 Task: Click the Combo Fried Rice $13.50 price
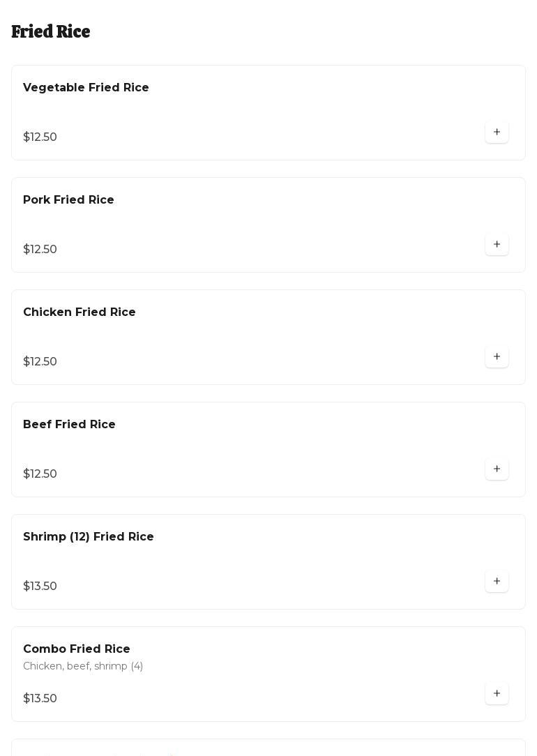40,699
